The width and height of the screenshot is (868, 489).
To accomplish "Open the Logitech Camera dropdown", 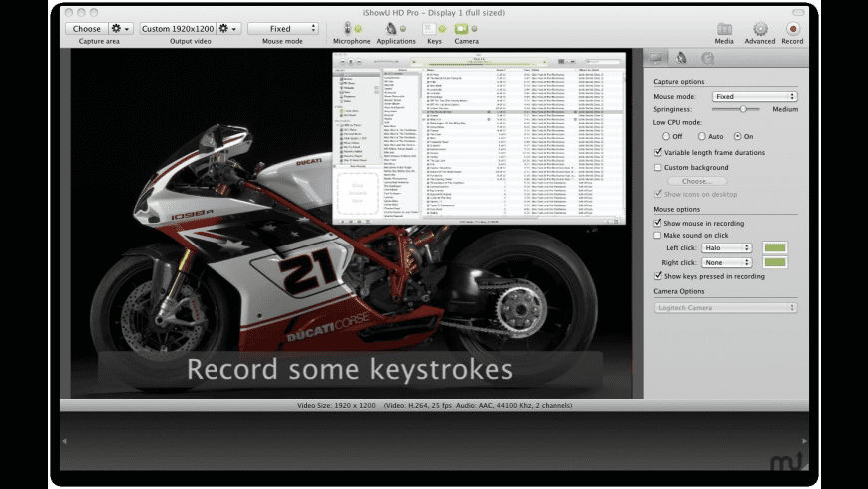I will (x=725, y=308).
